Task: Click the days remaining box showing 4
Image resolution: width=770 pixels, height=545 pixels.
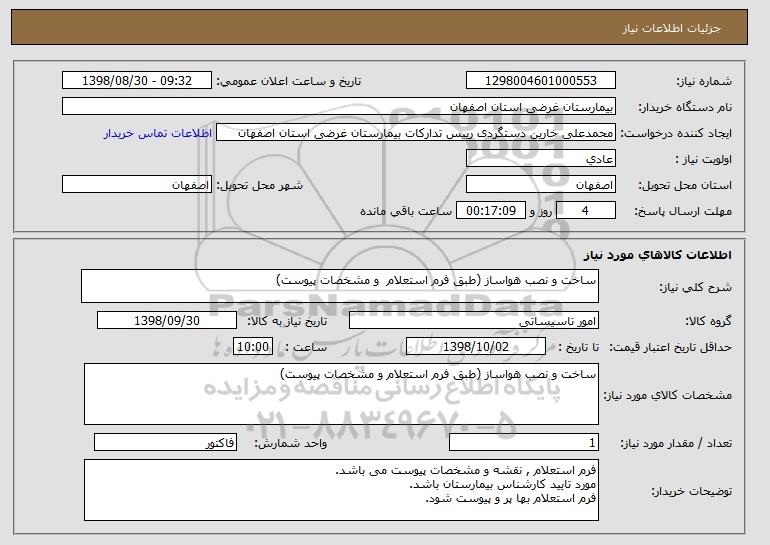Action: point(585,211)
